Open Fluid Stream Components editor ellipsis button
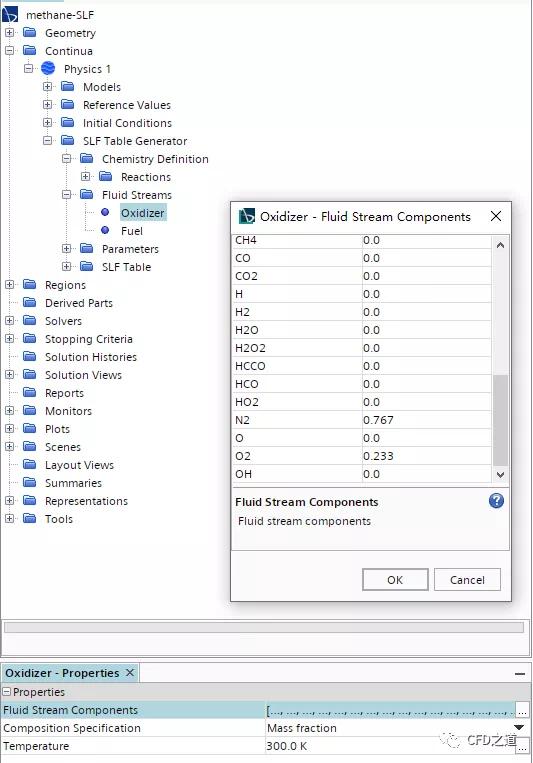This screenshot has height=763, width=533. pyautogui.click(x=522, y=710)
